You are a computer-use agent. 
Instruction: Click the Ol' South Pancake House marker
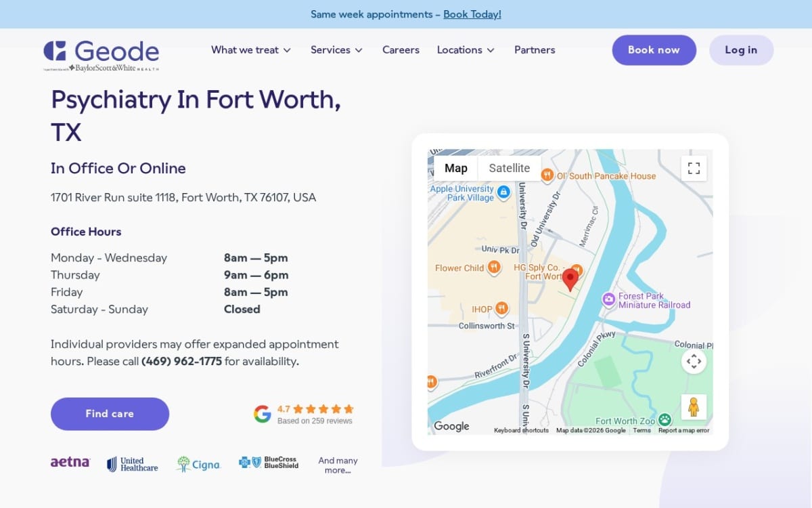pyautogui.click(x=547, y=175)
